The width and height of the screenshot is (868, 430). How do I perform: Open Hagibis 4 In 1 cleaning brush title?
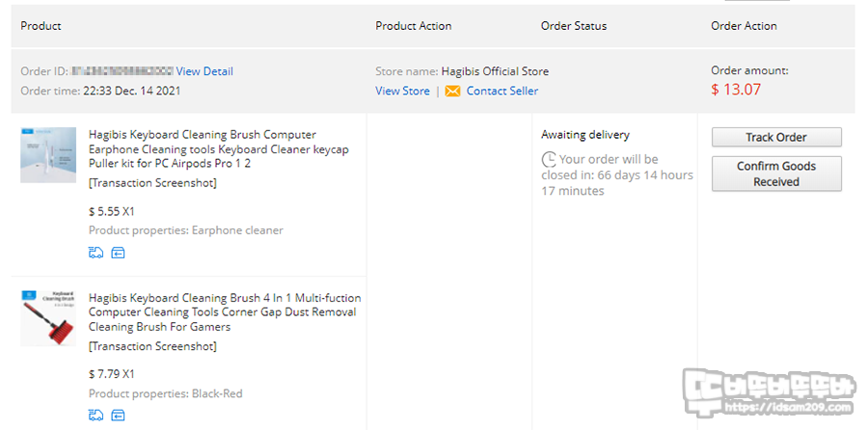tap(225, 312)
